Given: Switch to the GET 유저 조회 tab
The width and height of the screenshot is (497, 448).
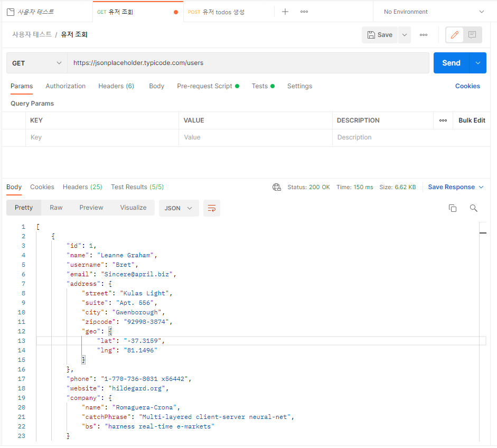Looking at the screenshot, I should (138, 12).
